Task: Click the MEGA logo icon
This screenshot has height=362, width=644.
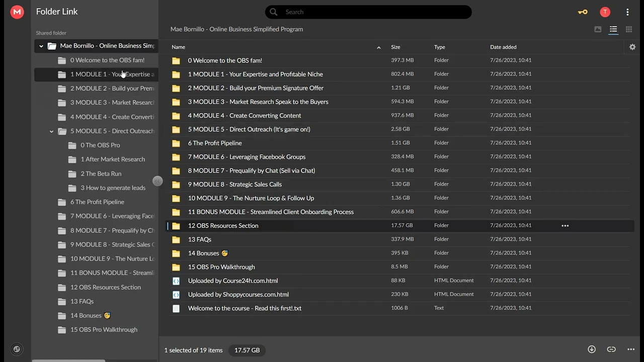Action: (17, 12)
